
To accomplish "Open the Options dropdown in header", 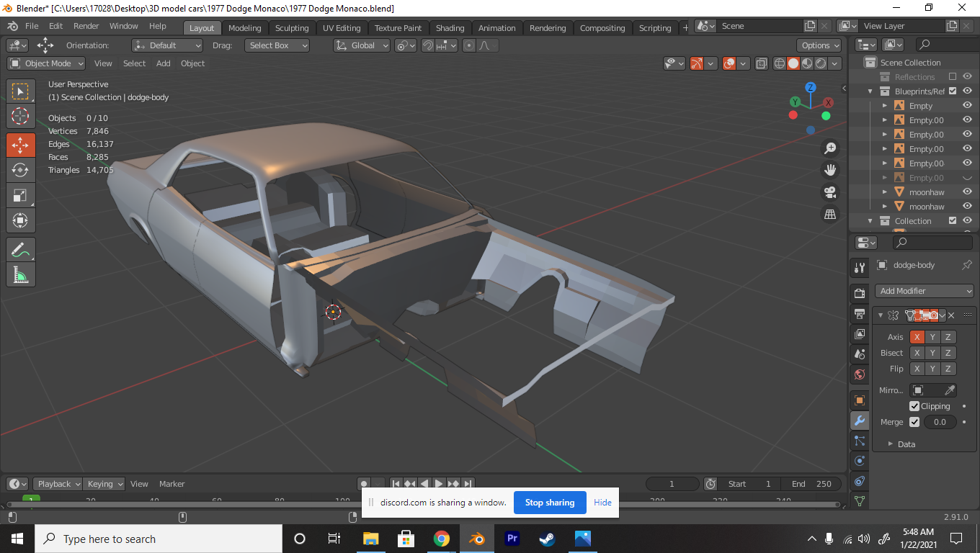I will [819, 45].
